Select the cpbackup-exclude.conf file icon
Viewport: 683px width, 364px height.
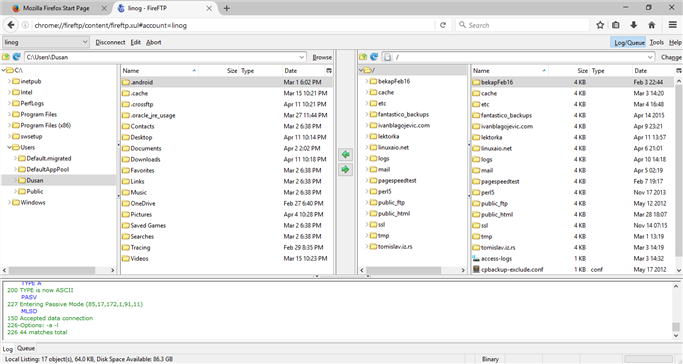tap(476, 270)
